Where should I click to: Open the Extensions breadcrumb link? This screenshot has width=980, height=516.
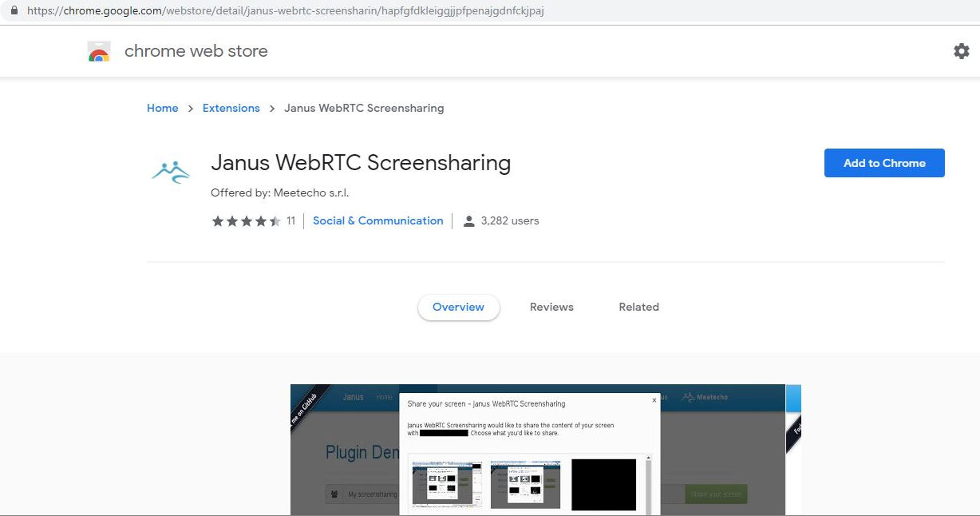[x=231, y=108]
